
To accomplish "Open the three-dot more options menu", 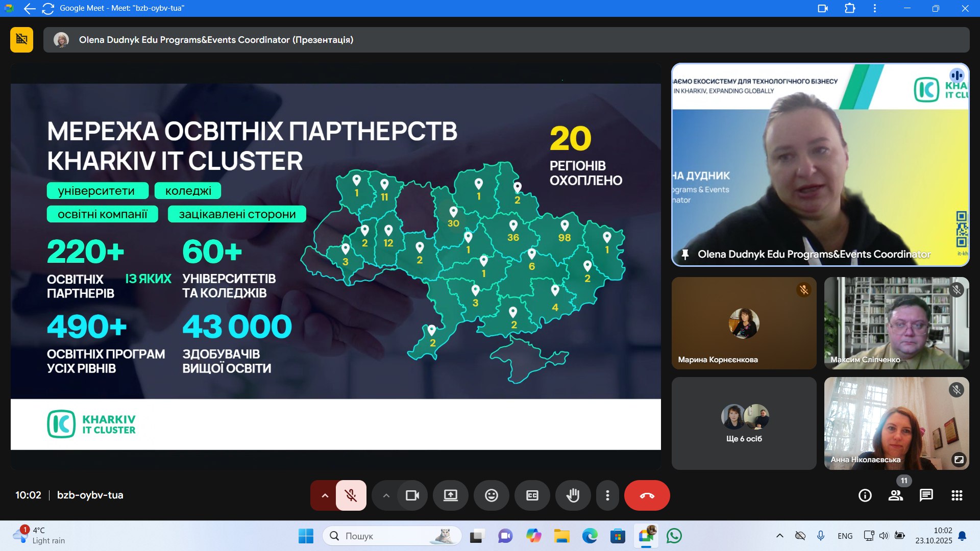I will pyautogui.click(x=607, y=495).
